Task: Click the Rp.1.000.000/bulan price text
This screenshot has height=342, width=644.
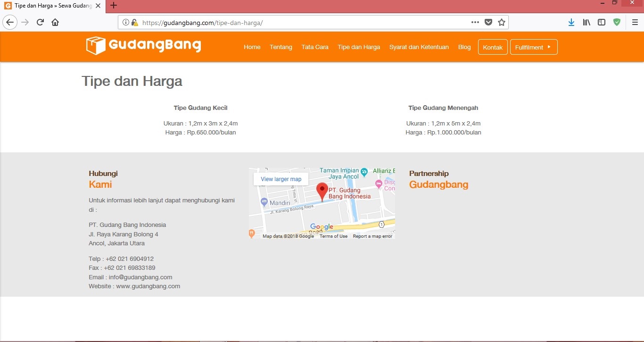Action: [x=454, y=133]
